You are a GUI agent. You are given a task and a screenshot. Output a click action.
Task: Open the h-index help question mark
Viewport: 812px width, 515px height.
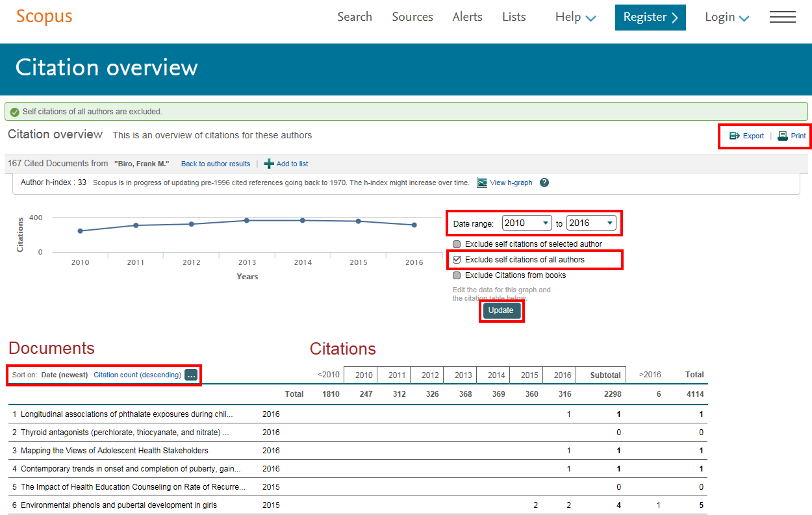click(x=544, y=182)
